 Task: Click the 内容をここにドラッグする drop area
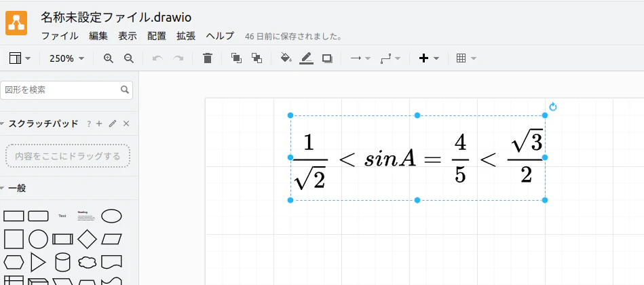pos(68,156)
